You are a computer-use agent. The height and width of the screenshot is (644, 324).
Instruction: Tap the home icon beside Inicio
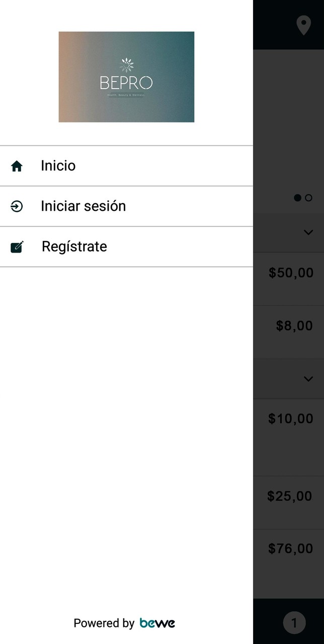[x=17, y=166]
